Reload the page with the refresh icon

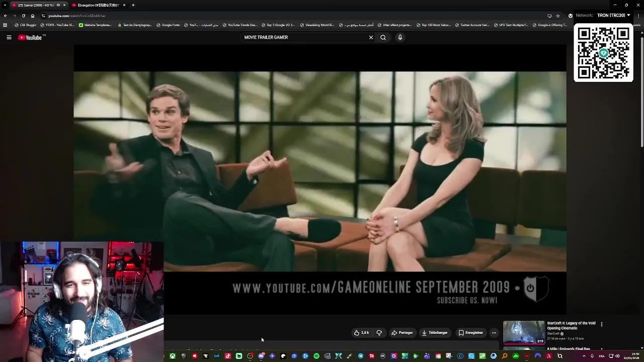click(23, 16)
